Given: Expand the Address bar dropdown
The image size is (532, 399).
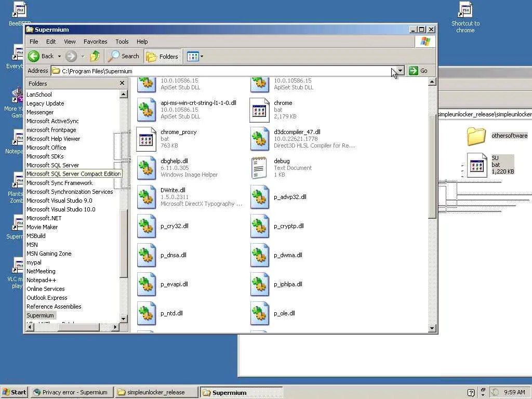Looking at the screenshot, I should 401,71.
